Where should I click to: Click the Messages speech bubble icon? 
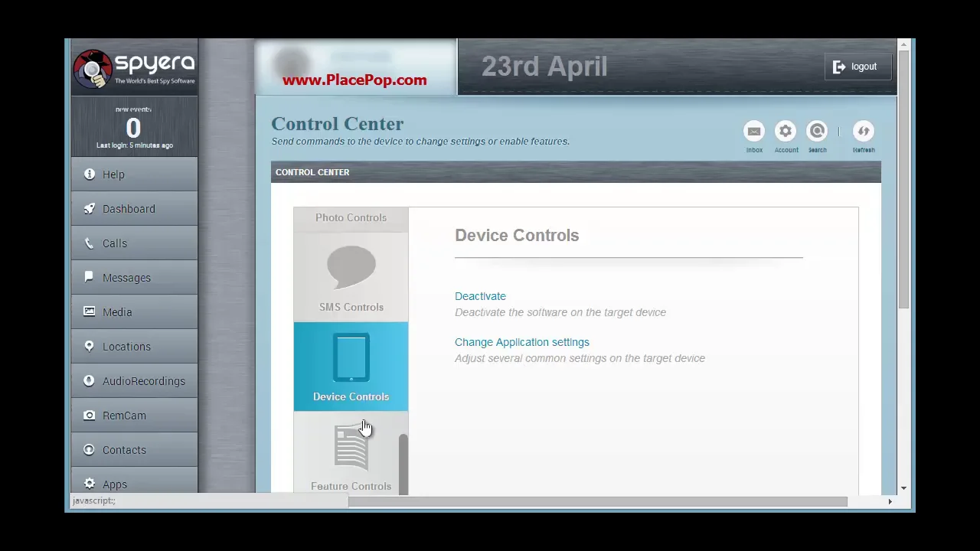coord(90,278)
